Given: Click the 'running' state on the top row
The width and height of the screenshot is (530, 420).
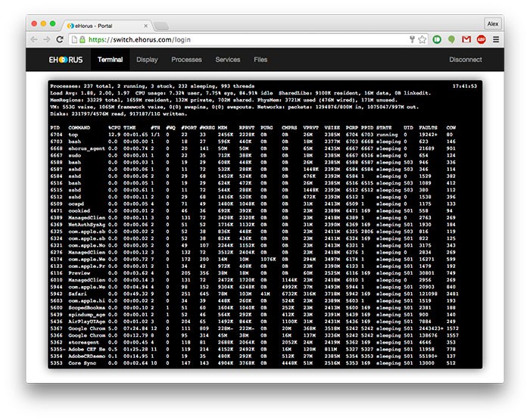Looking at the screenshot, I should (x=387, y=135).
